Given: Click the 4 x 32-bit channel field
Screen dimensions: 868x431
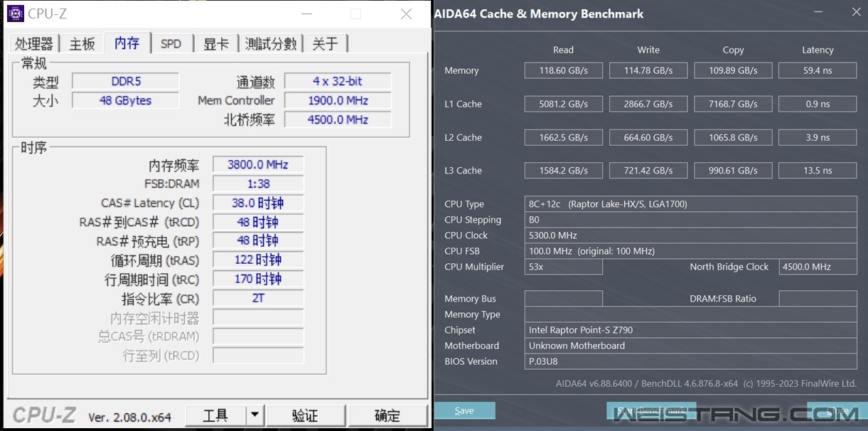Looking at the screenshot, I should [338, 81].
